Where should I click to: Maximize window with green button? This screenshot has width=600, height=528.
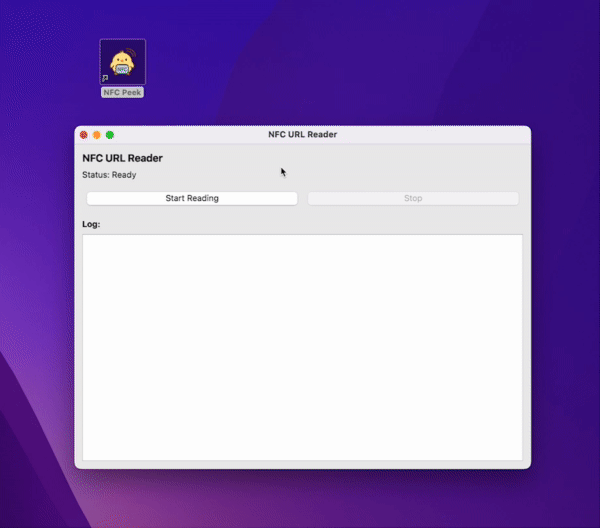point(110,135)
